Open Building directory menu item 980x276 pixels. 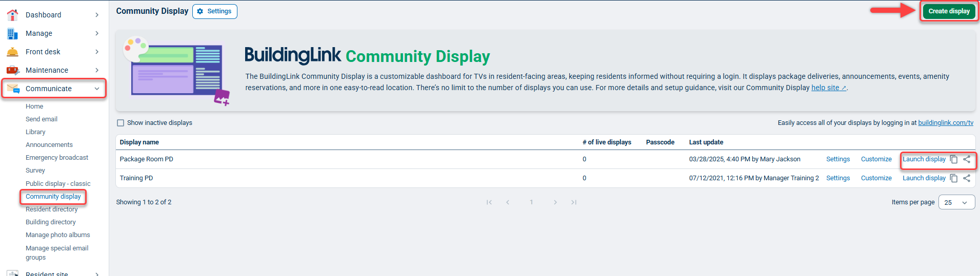tap(51, 222)
